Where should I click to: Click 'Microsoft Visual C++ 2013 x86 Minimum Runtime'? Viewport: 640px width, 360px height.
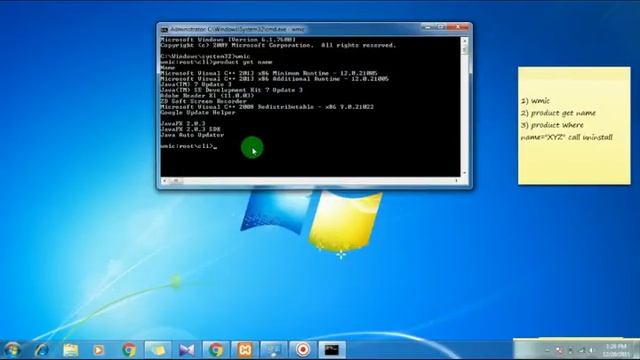click(269, 73)
